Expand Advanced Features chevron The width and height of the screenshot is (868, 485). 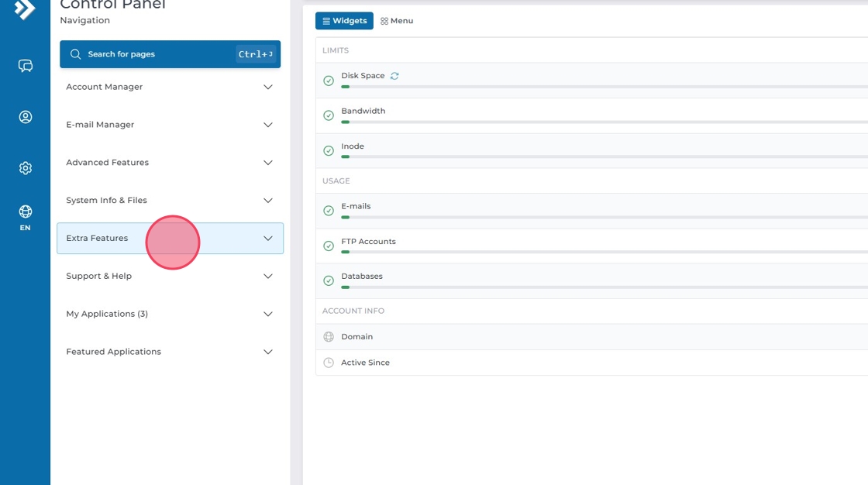[x=268, y=163]
